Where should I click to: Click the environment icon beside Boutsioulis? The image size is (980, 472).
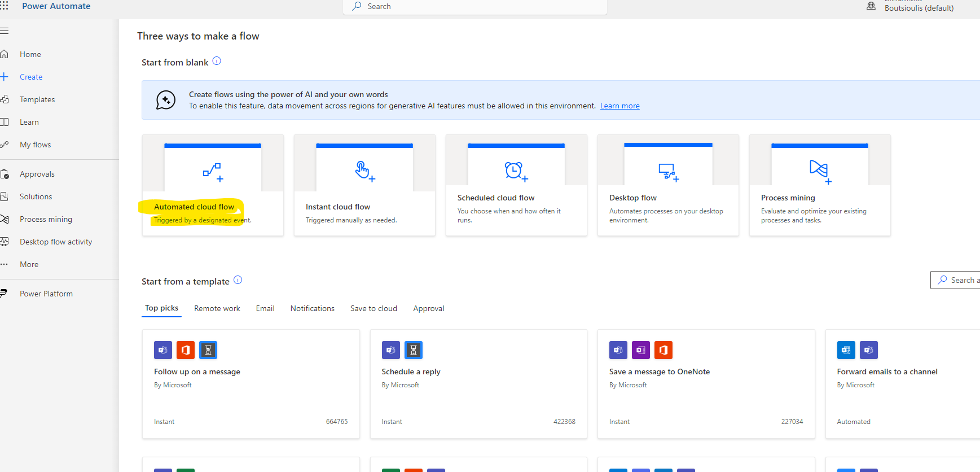click(871, 6)
